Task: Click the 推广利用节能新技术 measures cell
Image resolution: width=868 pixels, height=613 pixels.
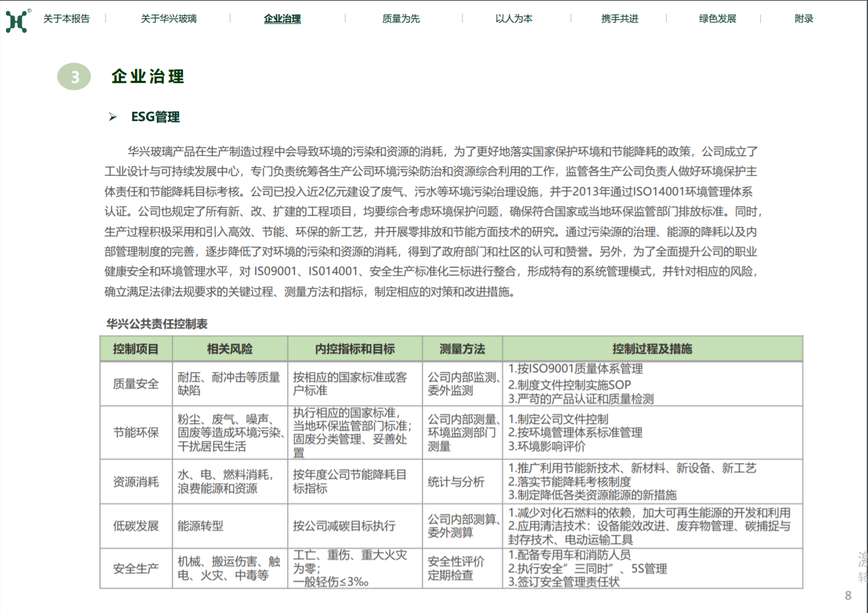Action: click(x=652, y=481)
